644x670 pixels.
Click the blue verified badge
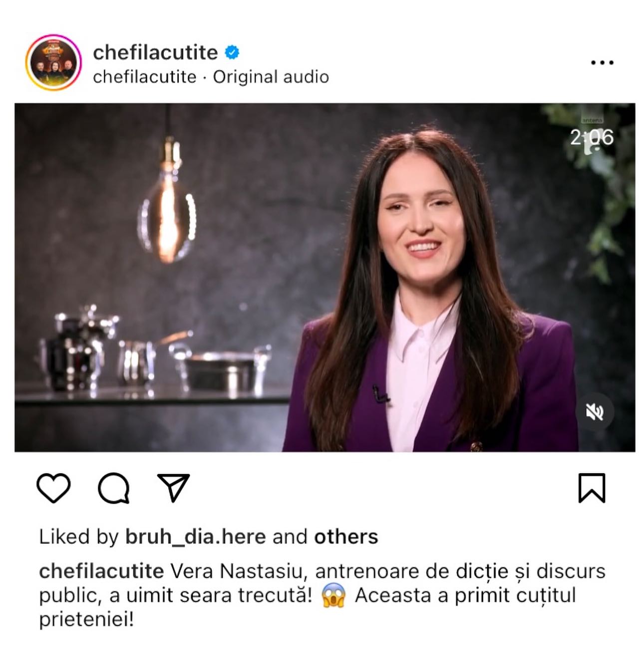pos(232,52)
